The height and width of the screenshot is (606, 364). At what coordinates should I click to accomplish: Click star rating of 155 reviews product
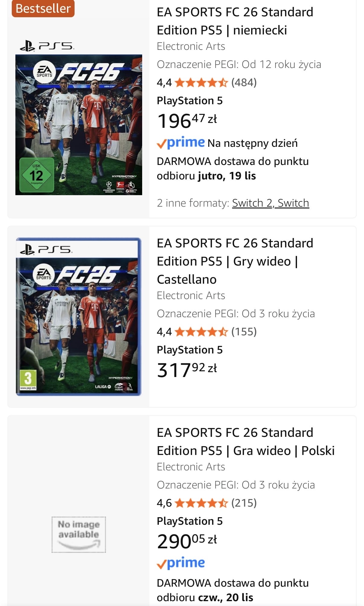pyautogui.click(x=201, y=332)
